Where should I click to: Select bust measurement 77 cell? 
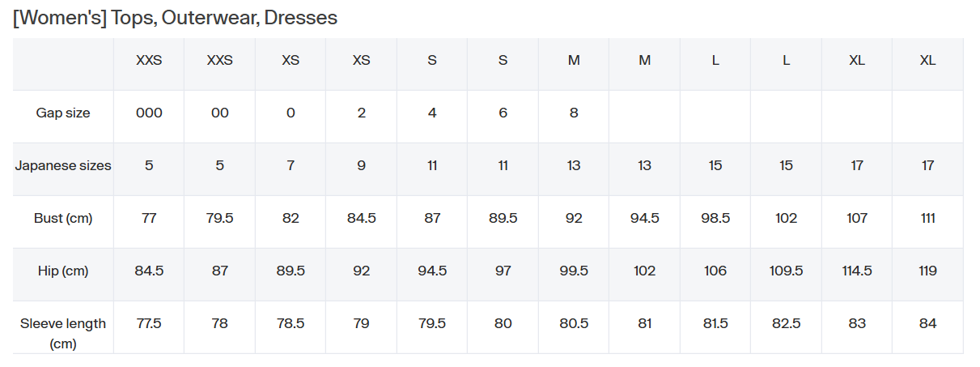point(149,219)
